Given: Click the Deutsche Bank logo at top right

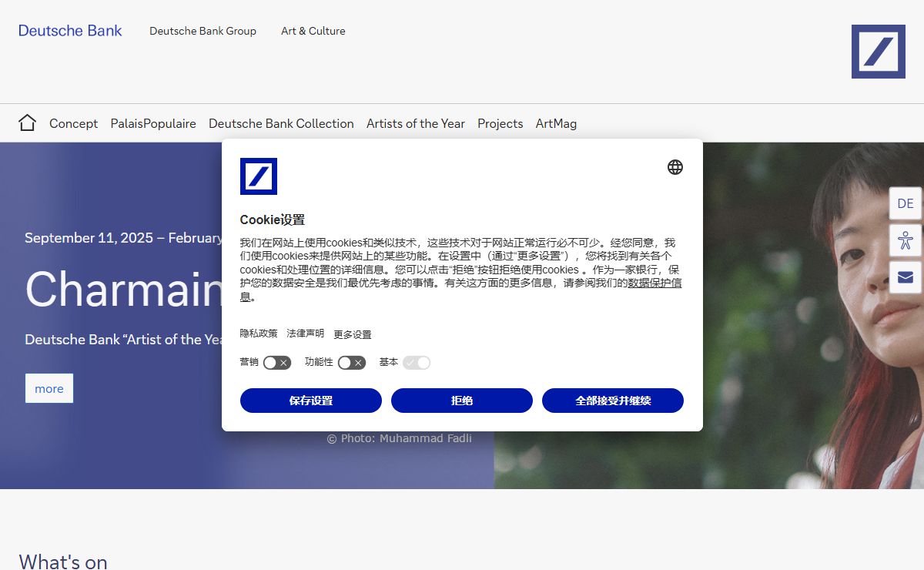Looking at the screenshot, I should [x=879, y=52].
